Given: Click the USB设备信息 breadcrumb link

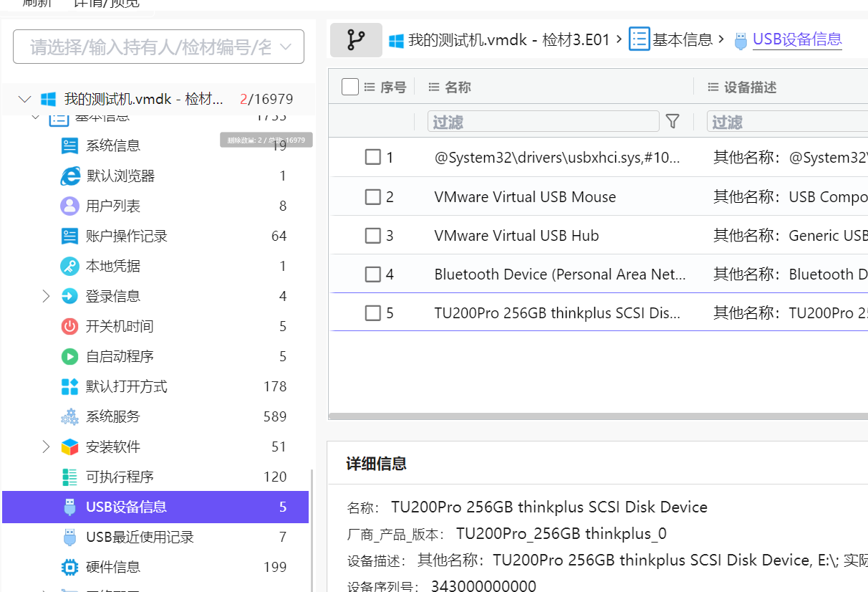Looking at the screenshot, I should pos(797,39).
